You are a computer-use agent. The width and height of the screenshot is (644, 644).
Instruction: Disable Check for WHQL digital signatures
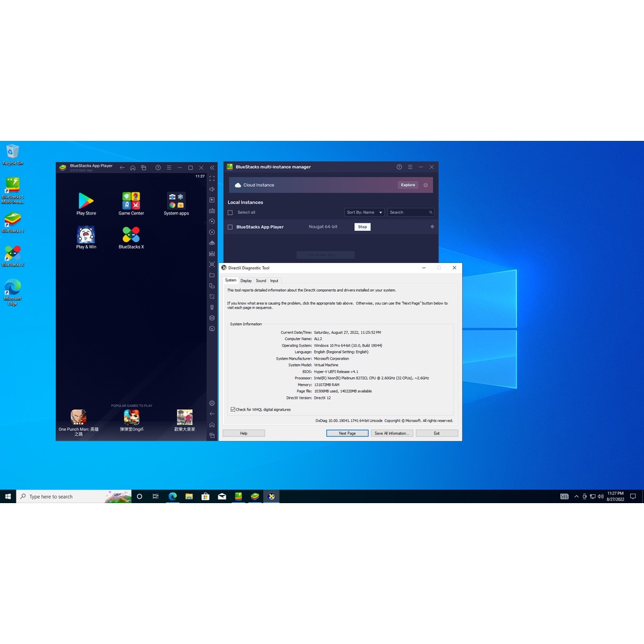(x=233, y=409)
